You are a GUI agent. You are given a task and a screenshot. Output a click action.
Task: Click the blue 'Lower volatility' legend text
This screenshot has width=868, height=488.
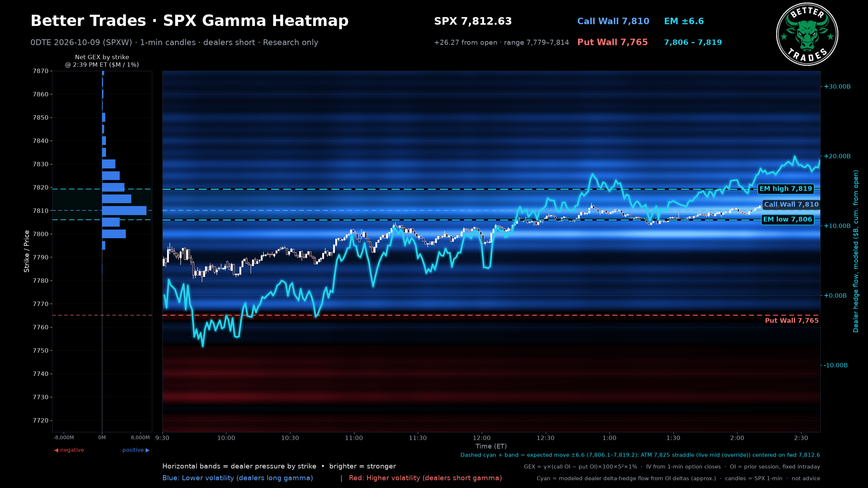(238, 478)
